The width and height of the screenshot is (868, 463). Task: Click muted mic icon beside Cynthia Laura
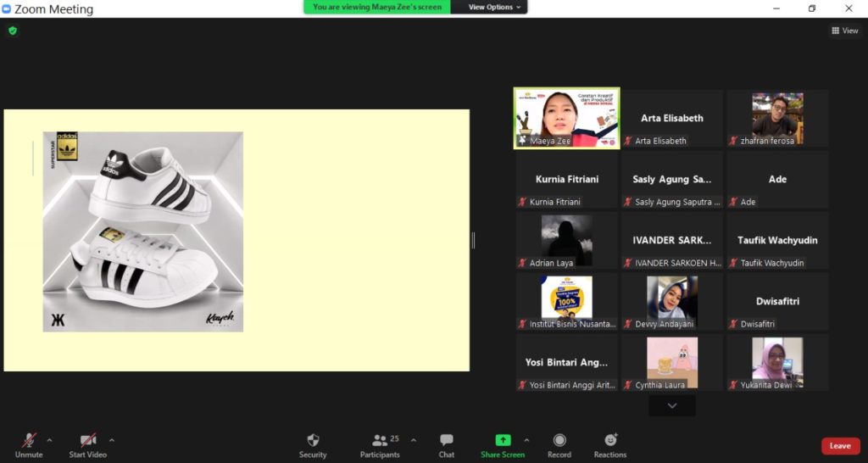628,385
